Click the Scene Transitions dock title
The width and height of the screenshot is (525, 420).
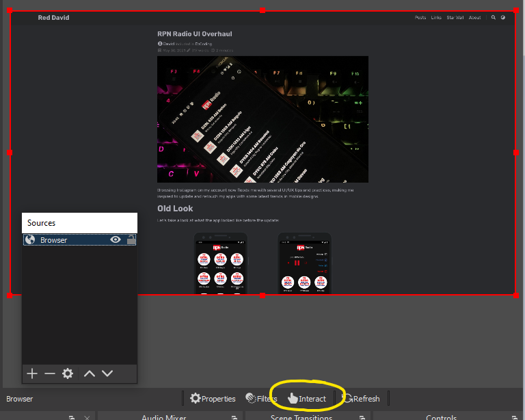pos(301,417)
